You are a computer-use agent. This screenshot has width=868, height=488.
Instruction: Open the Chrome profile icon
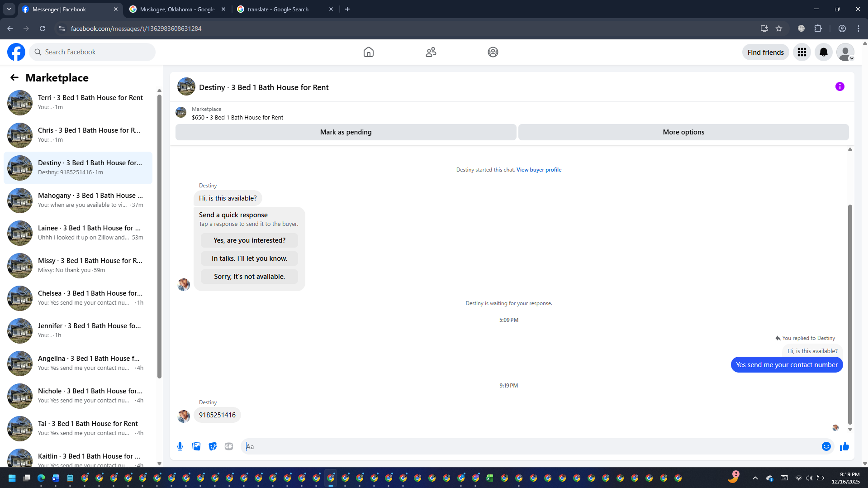point(842,29)
